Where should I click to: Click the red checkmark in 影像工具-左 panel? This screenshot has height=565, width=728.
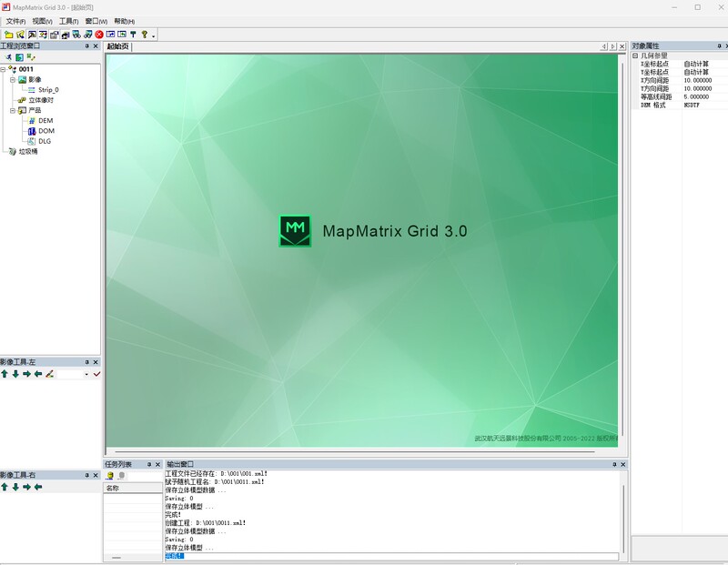[96, 374]
